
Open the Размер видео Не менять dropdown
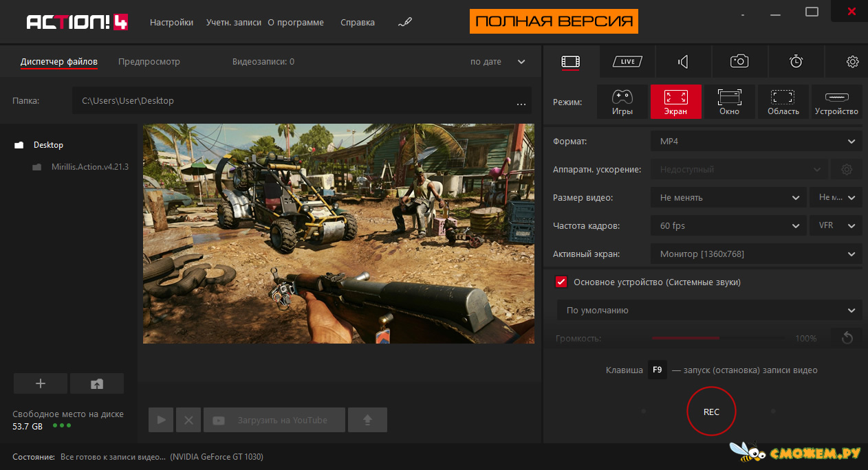[x=728, y=198]
